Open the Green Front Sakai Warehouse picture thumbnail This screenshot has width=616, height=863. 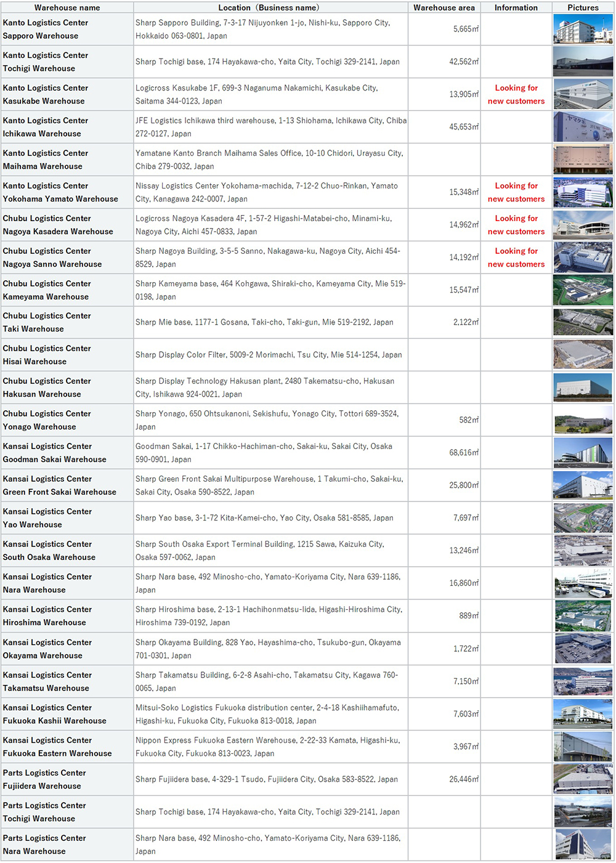[x=583, y=485]
